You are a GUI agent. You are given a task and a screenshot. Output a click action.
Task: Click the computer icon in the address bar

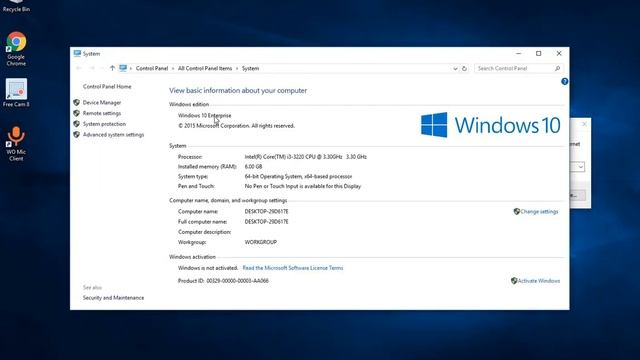point(123,68)
